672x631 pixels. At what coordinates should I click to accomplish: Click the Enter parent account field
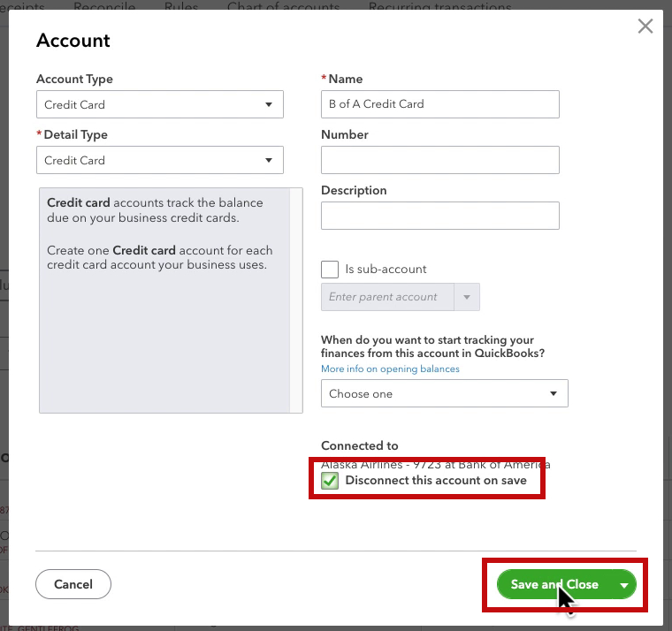click(387, 297)
